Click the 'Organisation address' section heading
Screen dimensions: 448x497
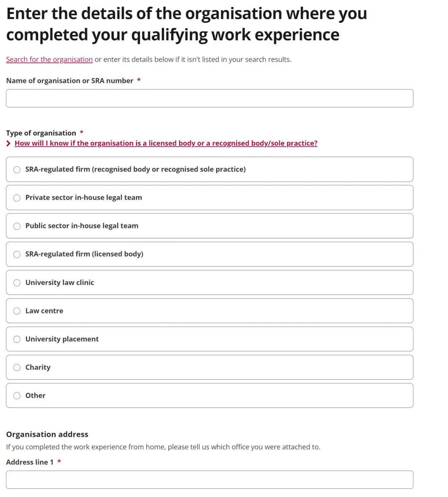pos(47,434)
